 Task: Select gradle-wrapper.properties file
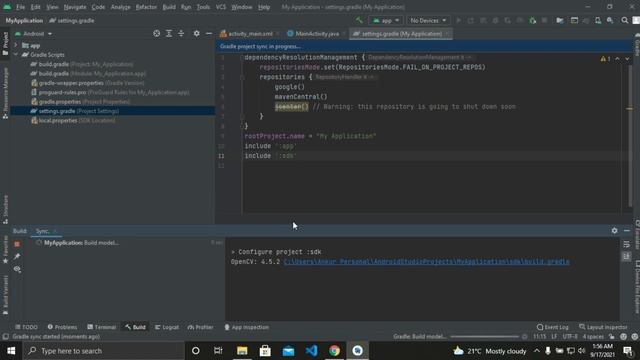87,83
